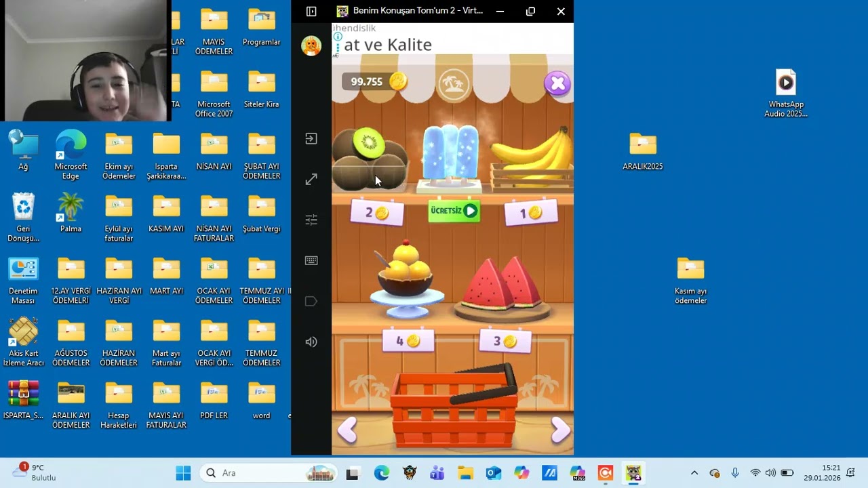Viewport: 868px width, 488px height.
Task: Select the PDF LER folder
Action: pyautogui.click(x=214, y=400)
